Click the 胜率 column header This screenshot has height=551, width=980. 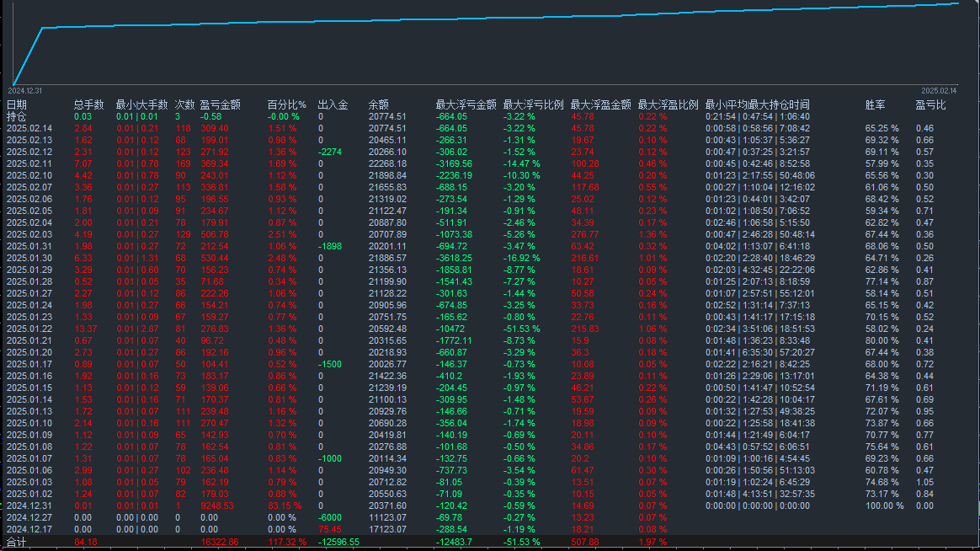pos(875,104)
